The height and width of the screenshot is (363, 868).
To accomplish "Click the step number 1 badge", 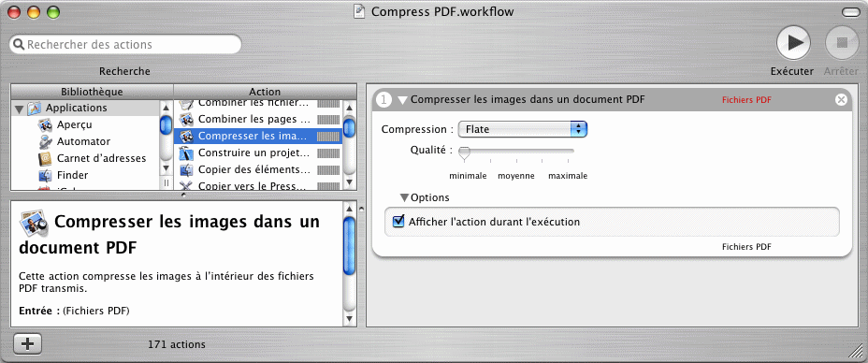I will [384, 99].
